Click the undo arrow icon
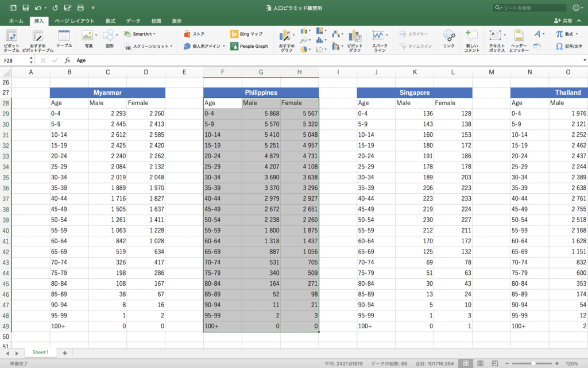The image size is (588, 368). pos(38,7)
